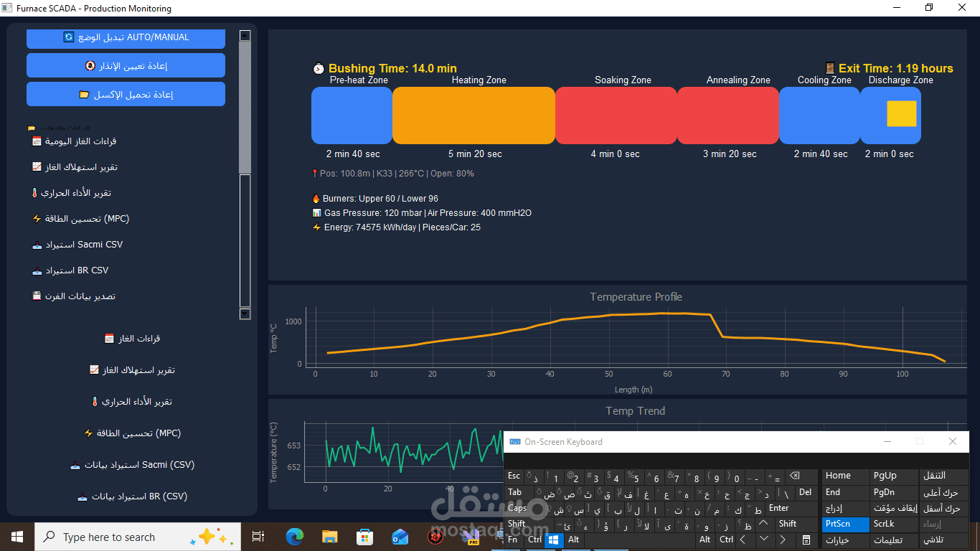Click the 4 min 0 sec duration text

tap(615, 154)
